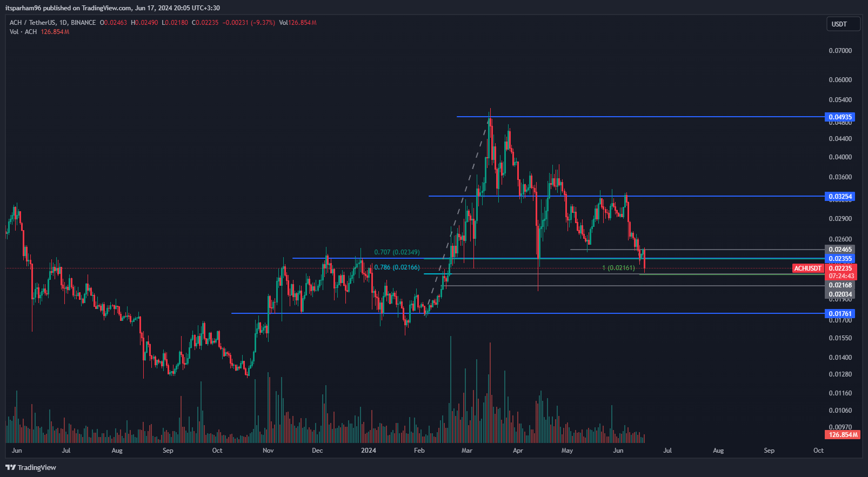
Task: Select the 0.06000 price scale tick
Action: [x=840, y=80]
